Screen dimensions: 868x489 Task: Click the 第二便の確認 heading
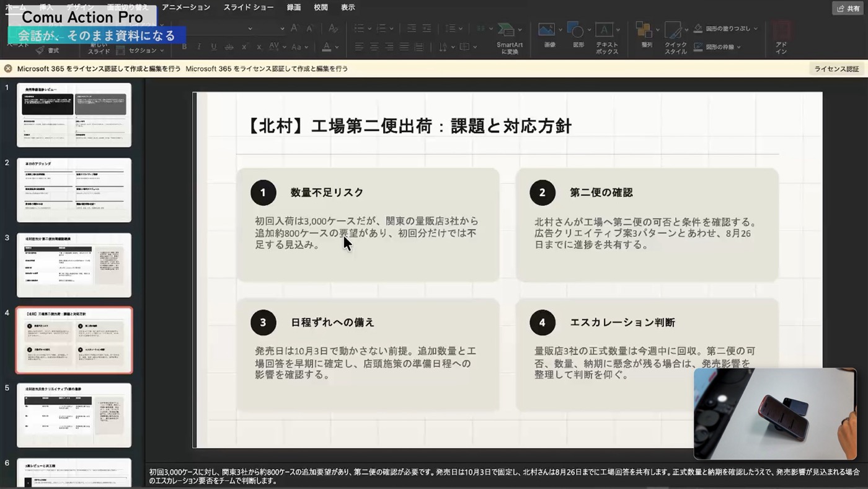tap(601, 192)
